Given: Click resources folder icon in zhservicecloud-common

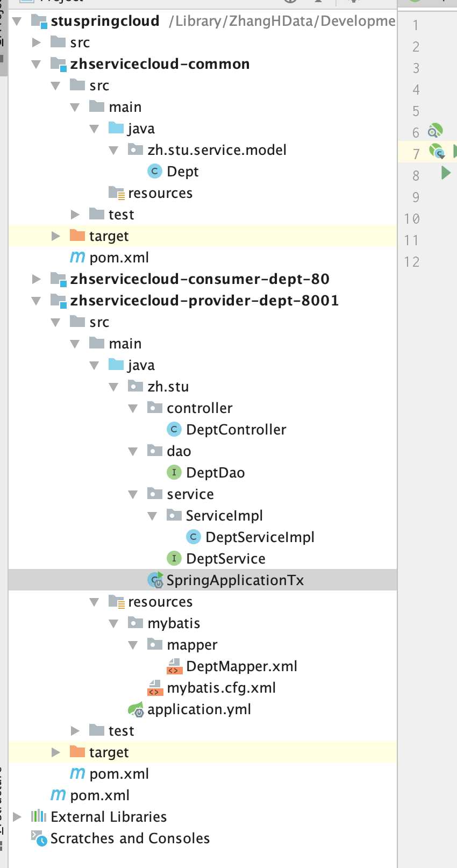Looking at the screenshot, I should 117,193.
